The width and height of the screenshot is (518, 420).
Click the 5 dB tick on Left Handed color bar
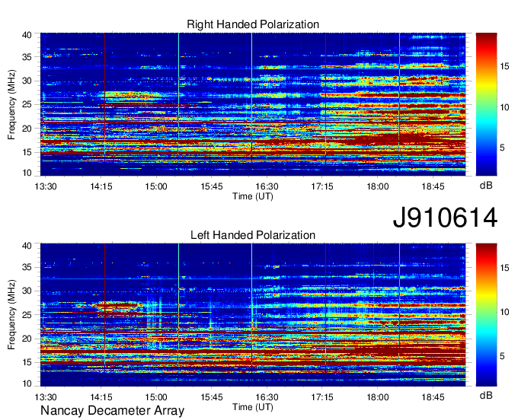[x=502, y=356]
